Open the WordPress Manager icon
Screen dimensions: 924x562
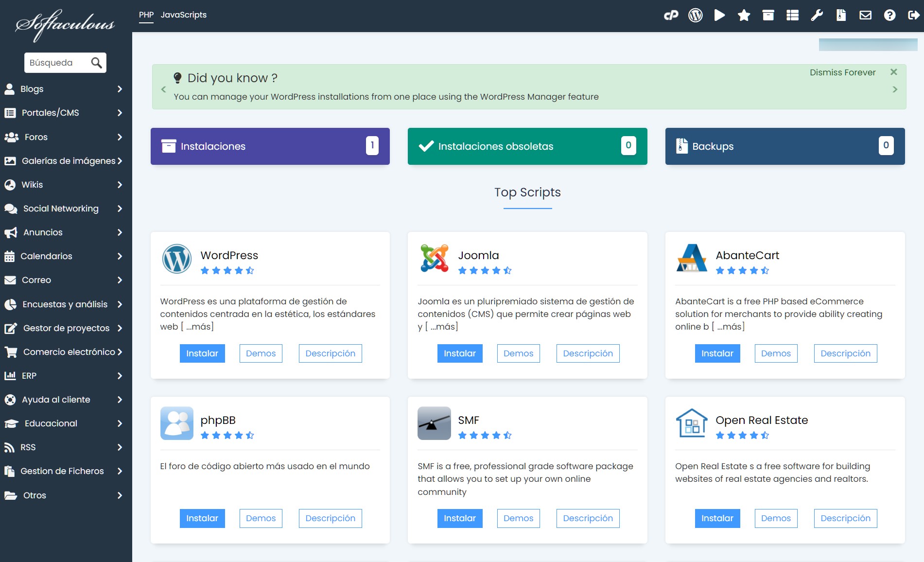click(x=695, y=15)
